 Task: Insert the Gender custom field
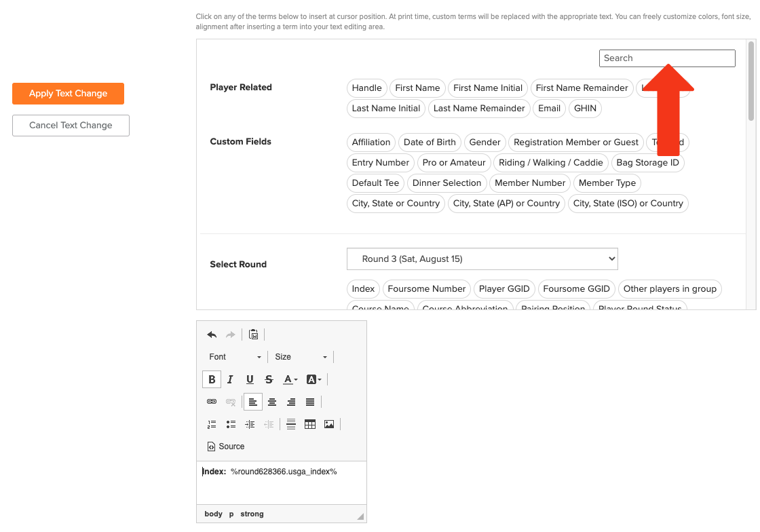(x=484, y=142)
